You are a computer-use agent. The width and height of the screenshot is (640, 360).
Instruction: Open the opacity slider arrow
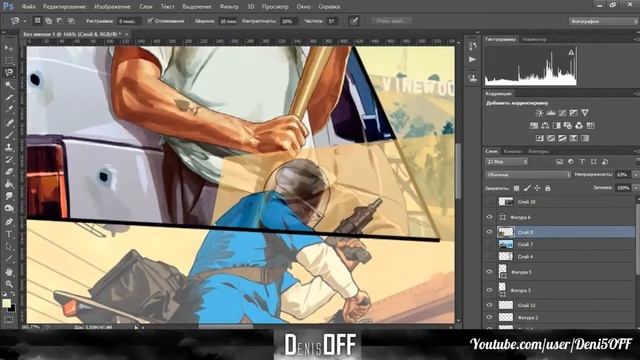pyautogui.click(x=636, y=175)
